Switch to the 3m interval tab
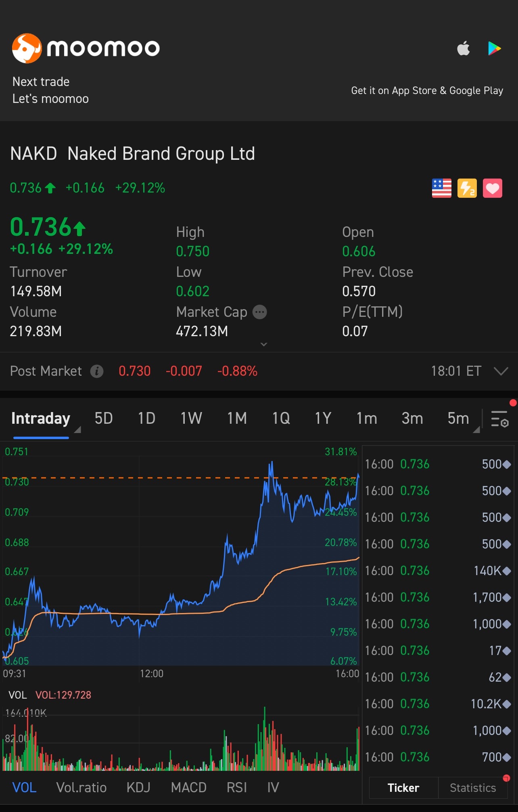This screenshot has width=518, height=812. click(x=412, y=419)
